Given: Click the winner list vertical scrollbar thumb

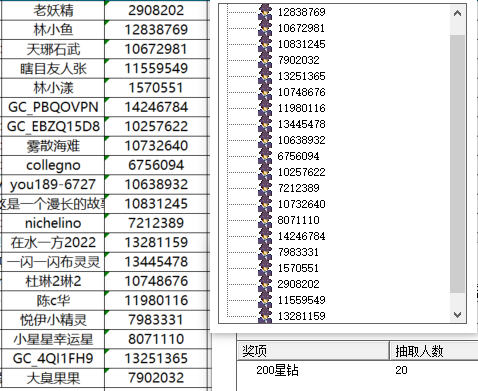Looking at the screenshot, I should 457,164.
